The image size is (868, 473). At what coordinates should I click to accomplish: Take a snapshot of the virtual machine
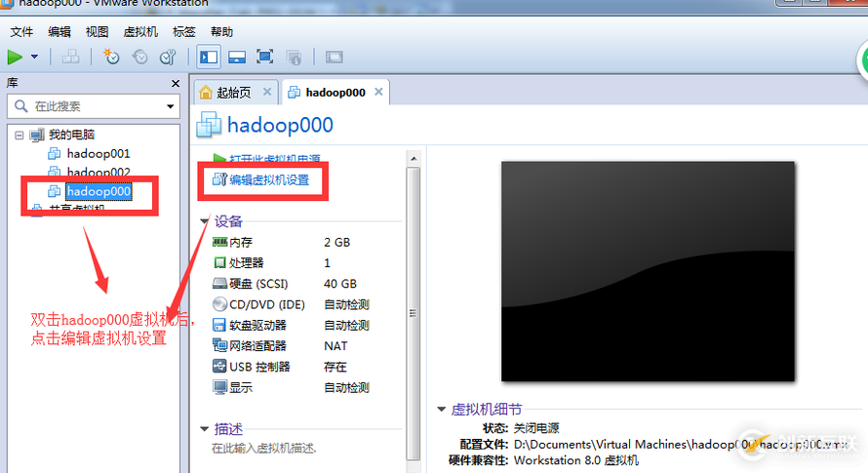(x=111, y=57)
